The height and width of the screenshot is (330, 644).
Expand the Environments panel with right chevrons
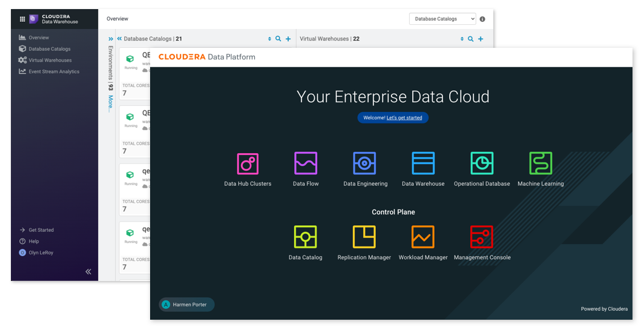[x=111, y=39]
